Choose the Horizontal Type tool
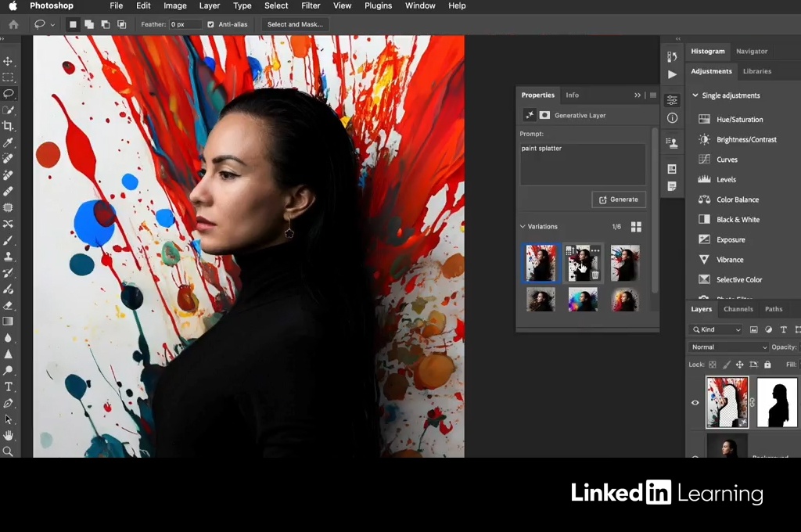This screenshot has width=801, height=532. (x=9, y=386)
